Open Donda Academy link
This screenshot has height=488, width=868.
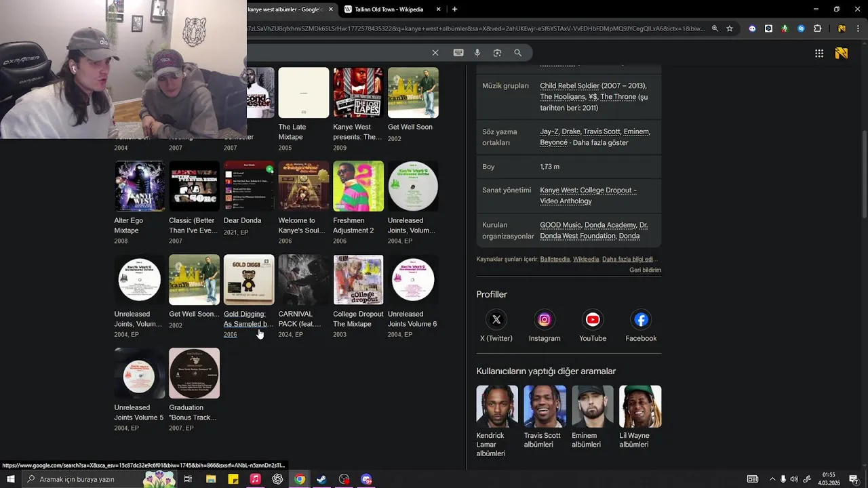click(x=610, y=225)
